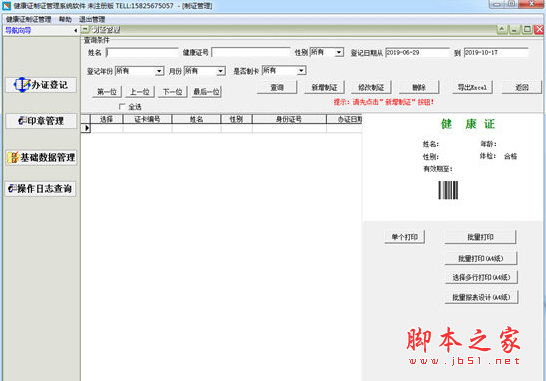The height and width of the screenshot is (381, 546).
Task: Collapse the 导航向导 panel arrow
Action: (x=76, y=31)
